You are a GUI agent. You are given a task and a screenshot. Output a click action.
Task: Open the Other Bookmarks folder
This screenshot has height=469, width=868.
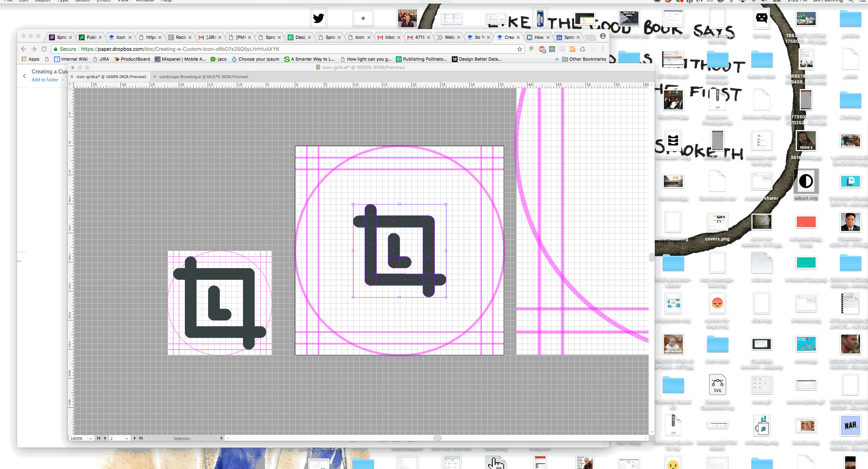coord(584,59)
